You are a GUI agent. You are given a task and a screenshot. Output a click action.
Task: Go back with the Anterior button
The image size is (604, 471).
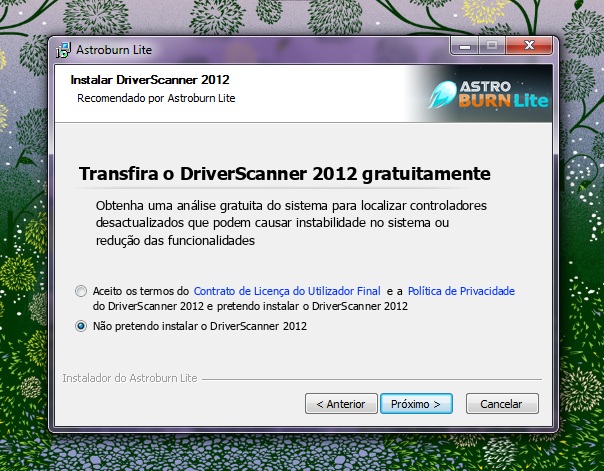coord(341,404)
